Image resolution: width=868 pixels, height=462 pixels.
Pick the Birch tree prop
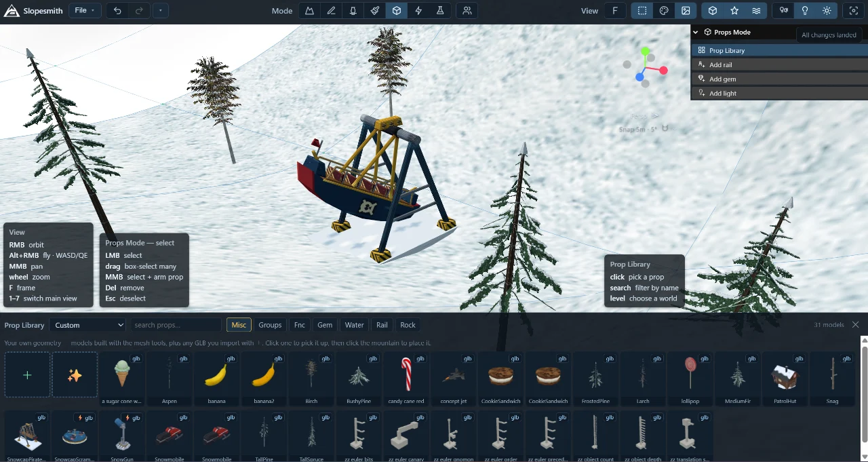[311, 378]
